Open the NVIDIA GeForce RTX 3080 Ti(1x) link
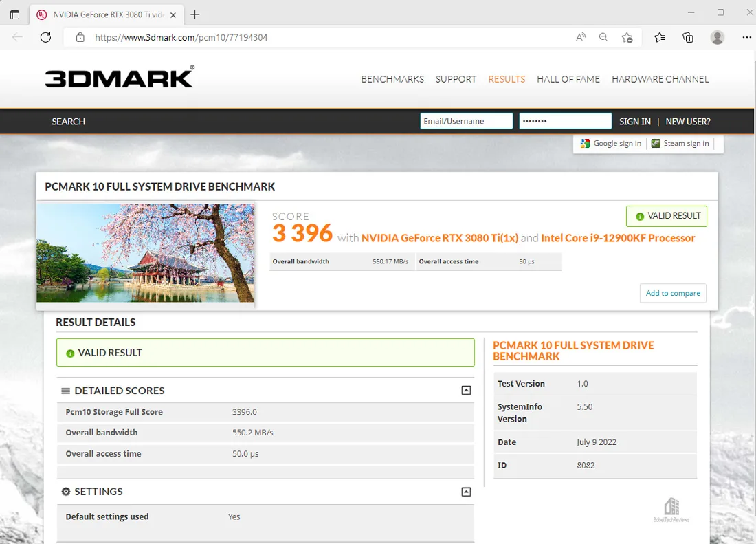The width and height of the screenshot is (756, 544). [440, 238]
